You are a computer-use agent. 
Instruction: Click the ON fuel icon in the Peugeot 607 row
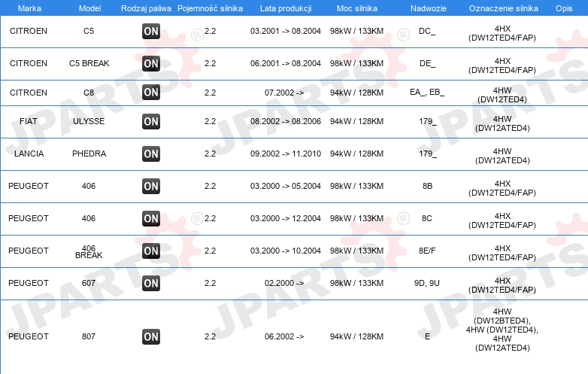click(x=151, y=283)
